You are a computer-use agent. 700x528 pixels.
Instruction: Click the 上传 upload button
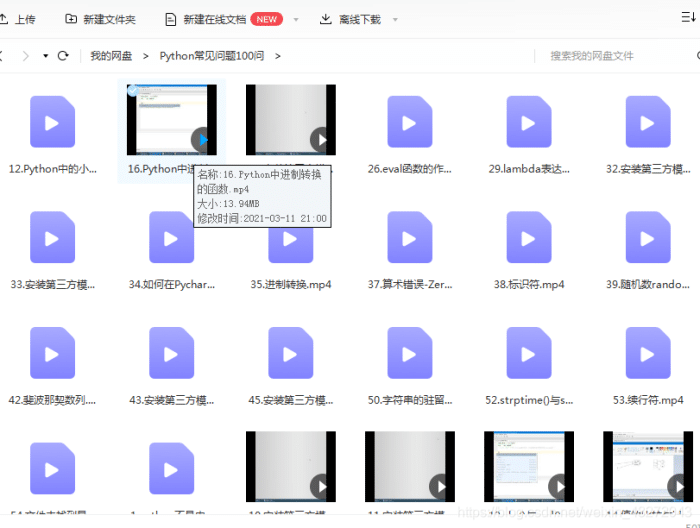pos(17,19)
